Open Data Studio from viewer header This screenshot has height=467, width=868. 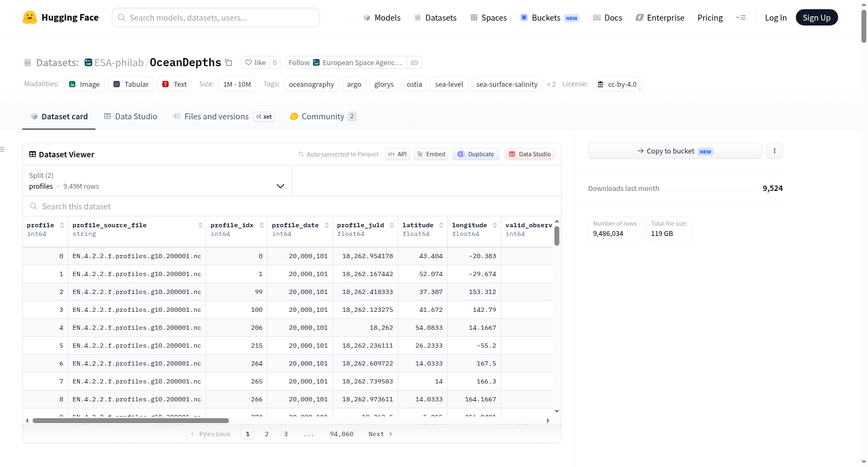tap(529, 154)
